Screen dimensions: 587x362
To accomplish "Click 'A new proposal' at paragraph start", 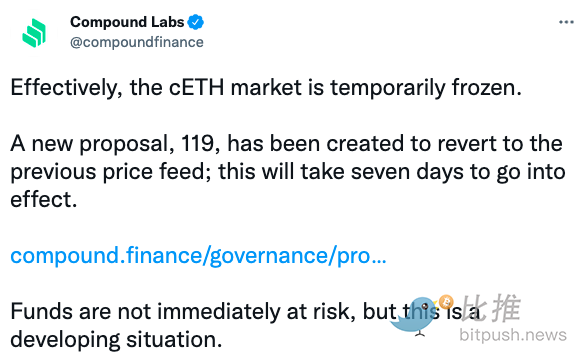I will pyautogui.click(x=89, y=144).
